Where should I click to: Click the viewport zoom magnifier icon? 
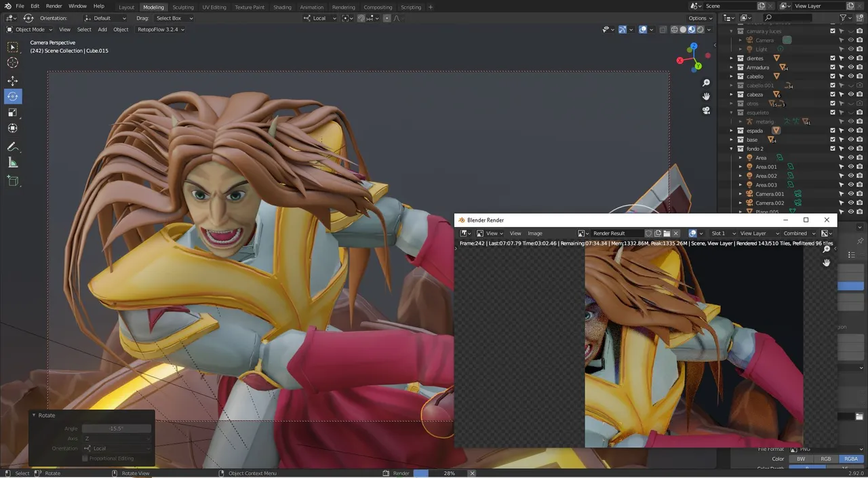tap(706, 83)
